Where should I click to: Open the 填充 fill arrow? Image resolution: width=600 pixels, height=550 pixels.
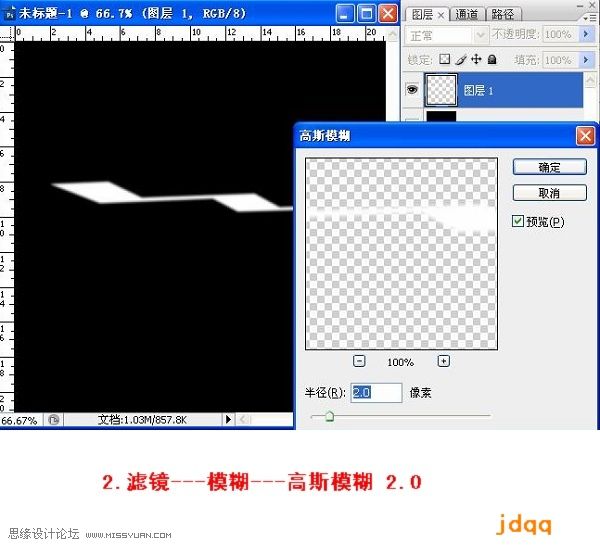tap(586, 60)
